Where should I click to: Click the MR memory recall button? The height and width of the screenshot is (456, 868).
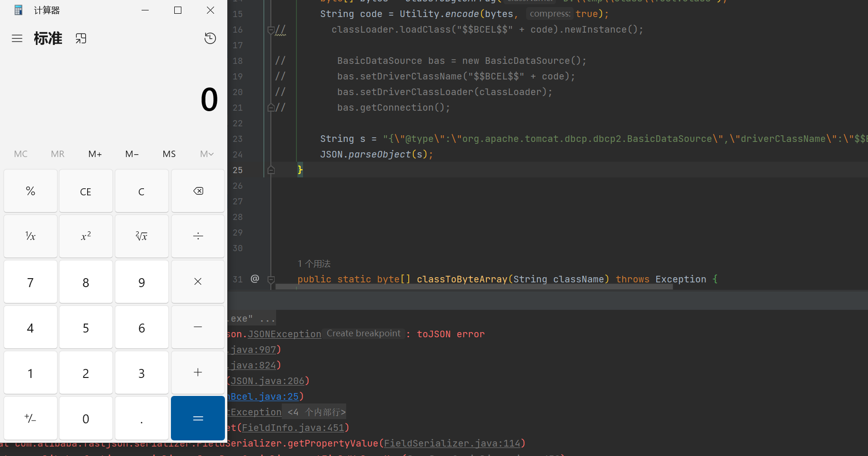tap(58, 154)
